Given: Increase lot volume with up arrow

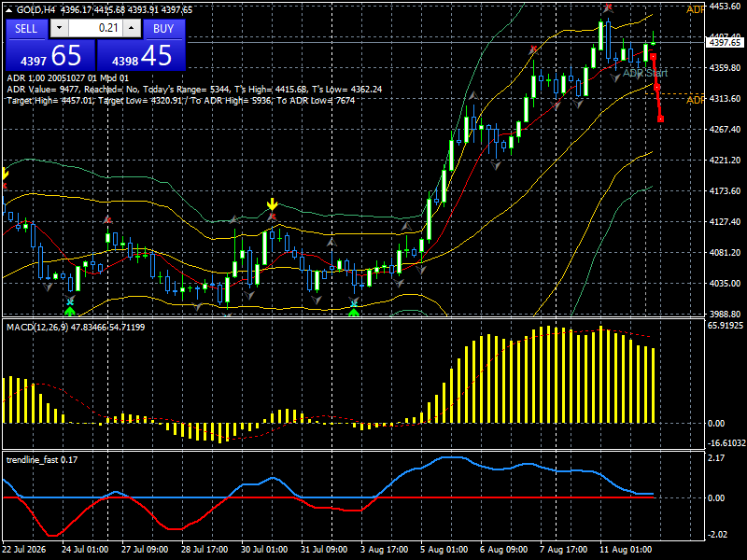Looking at the screenshot, I should tap(132, 28).
